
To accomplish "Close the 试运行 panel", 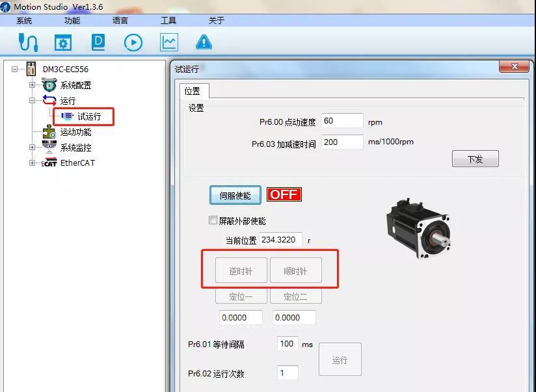I will (514, 66).
